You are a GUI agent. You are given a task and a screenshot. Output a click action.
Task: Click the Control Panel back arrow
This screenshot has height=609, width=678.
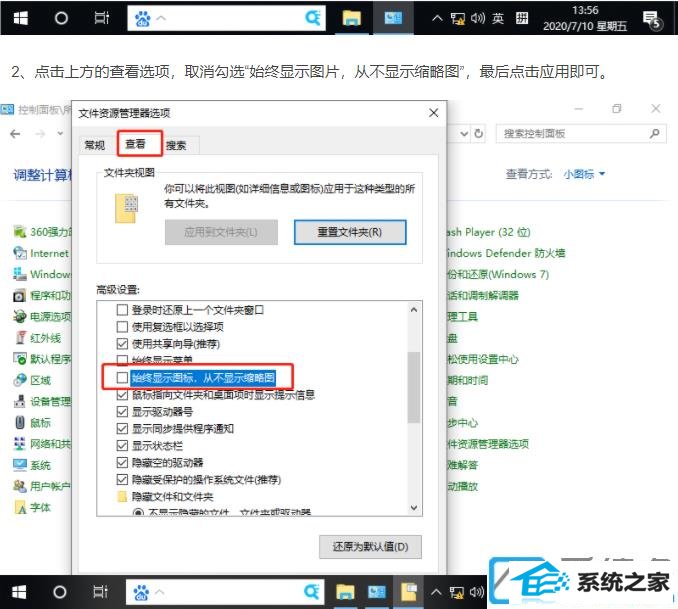(15, 134)
